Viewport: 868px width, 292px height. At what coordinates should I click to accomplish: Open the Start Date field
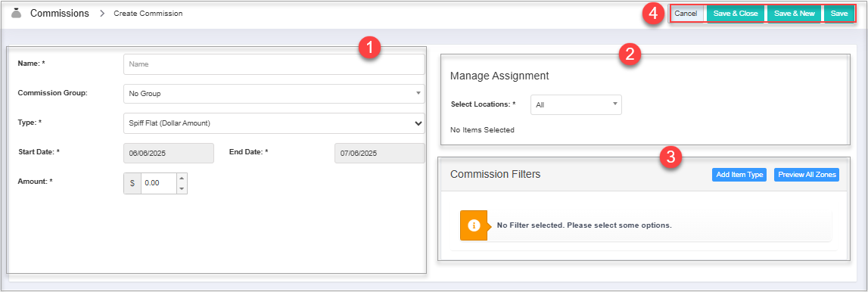click(168, 154)
